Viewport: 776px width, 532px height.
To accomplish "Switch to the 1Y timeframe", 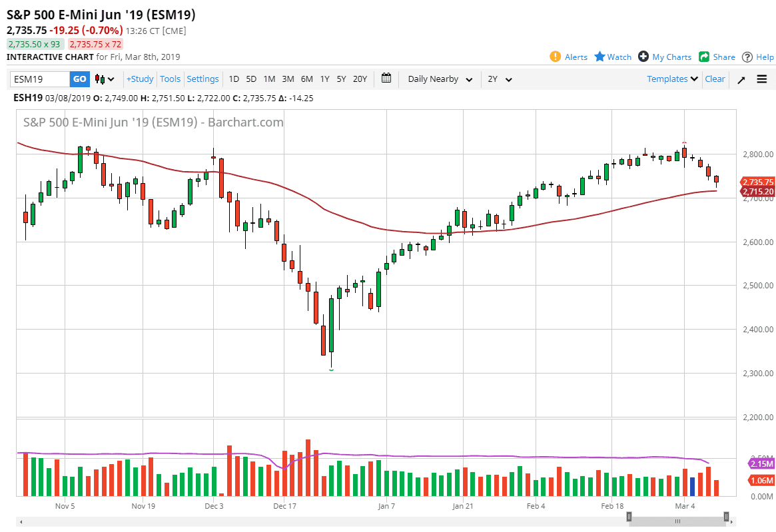I will [324, 79].
